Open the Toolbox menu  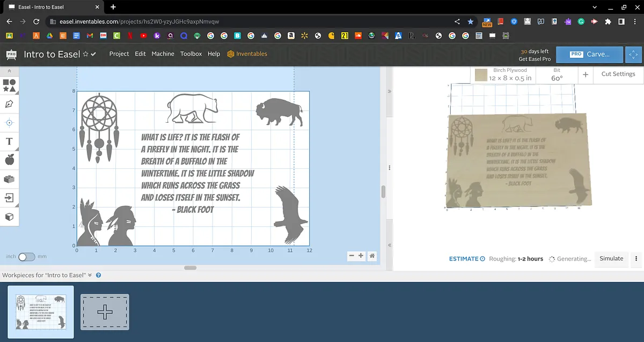tap(191, 54)
